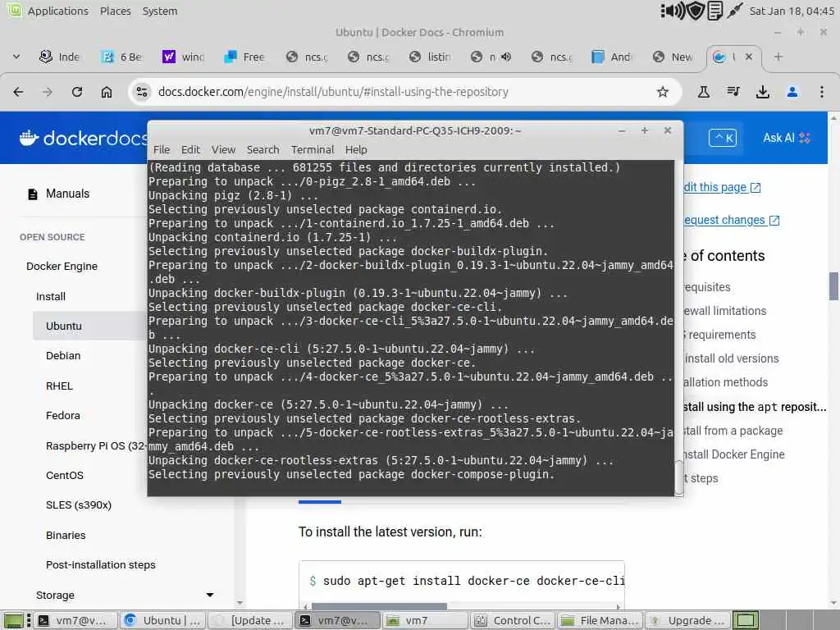Open the media controls icon in toolbar
Screen dimensions: 840x630
(733, 92)
